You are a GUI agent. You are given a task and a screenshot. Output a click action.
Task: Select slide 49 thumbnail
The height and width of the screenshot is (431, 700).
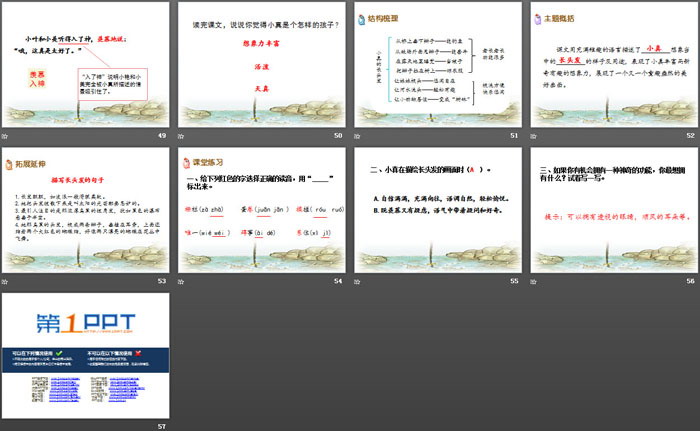pos(86,64)
